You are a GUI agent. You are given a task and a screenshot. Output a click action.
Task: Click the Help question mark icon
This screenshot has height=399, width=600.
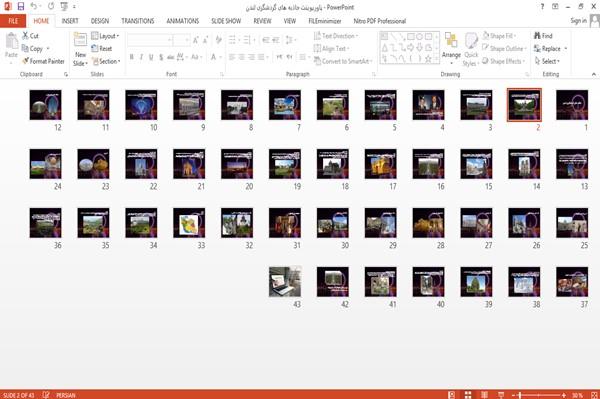[542, 7]
